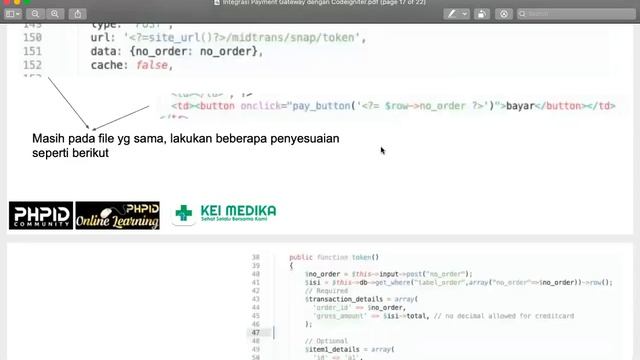Screen dimensions: 640x360
Task: Open the sidebar view options dropdown
Action: pos(13,14)
